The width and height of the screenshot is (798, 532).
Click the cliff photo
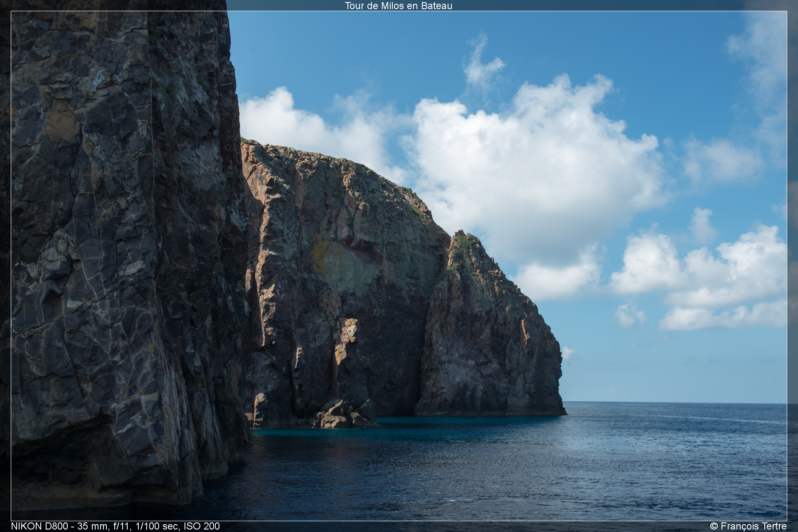[x=399, y=266]
